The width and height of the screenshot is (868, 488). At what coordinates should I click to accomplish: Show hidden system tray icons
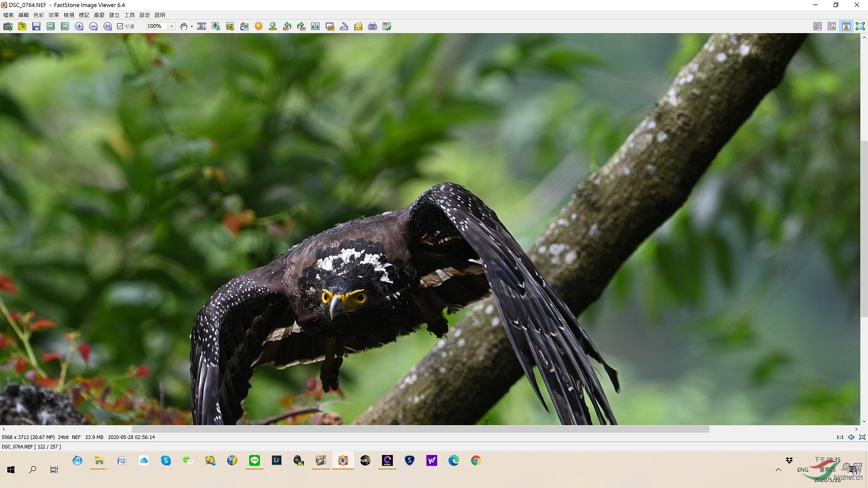point(778,469)
